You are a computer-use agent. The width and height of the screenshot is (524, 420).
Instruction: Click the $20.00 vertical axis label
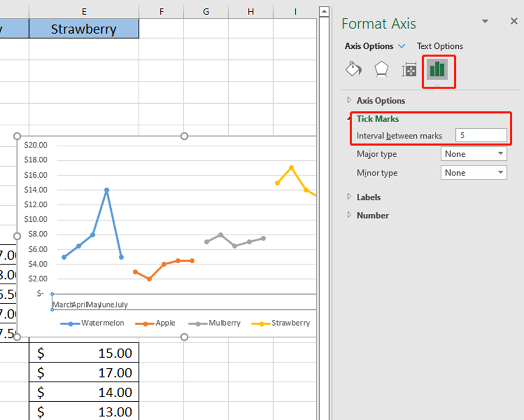[x=36, y=145]
